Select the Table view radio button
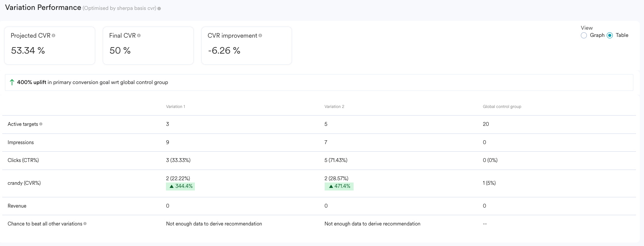Viewport: 644px width, 246px height. (610, 35)
